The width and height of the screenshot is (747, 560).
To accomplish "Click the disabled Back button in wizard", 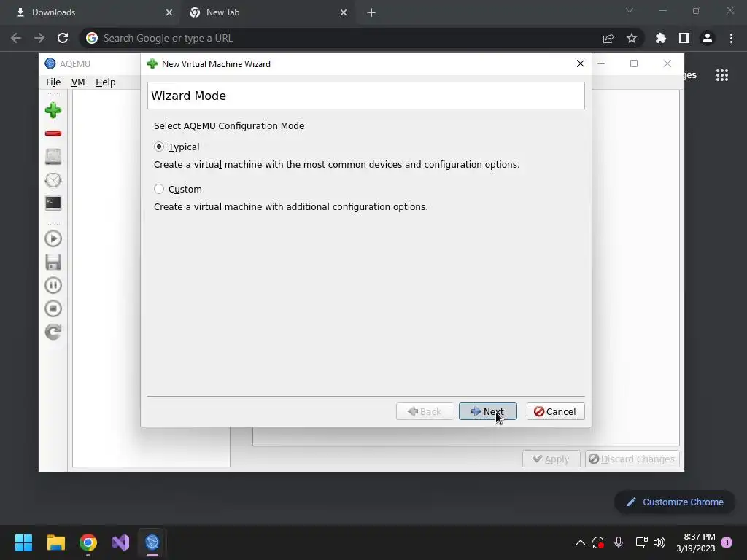I will pos(425,411).
